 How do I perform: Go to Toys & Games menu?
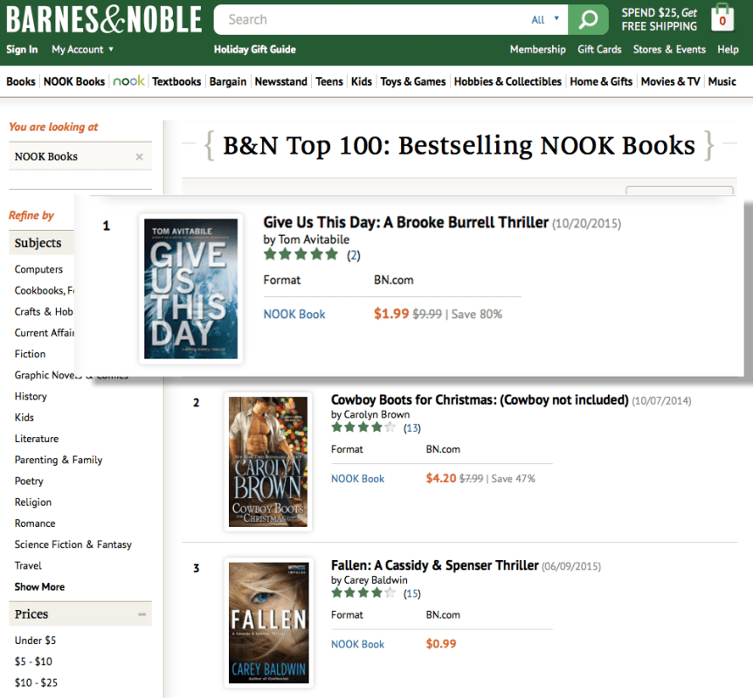click(x=412, y=81)
